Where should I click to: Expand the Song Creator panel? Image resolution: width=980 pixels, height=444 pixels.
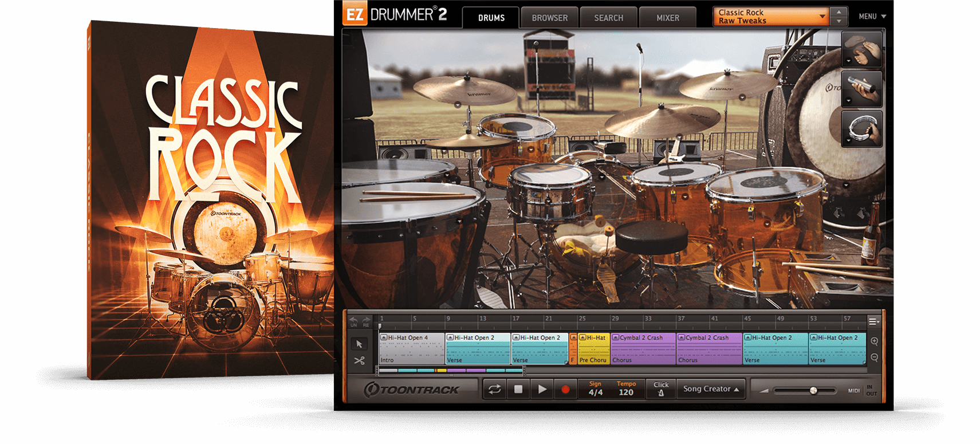711,389
